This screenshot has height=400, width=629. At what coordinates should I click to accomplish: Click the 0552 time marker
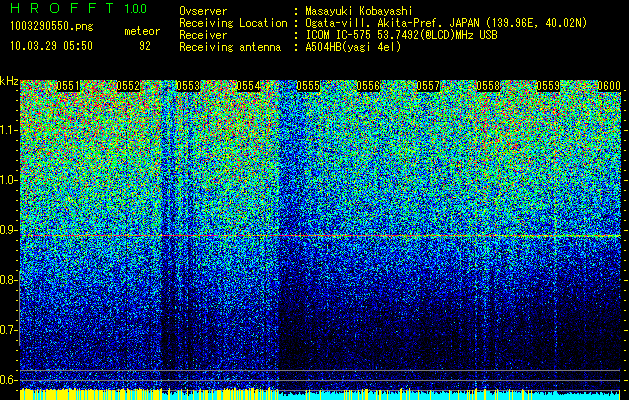128,86
